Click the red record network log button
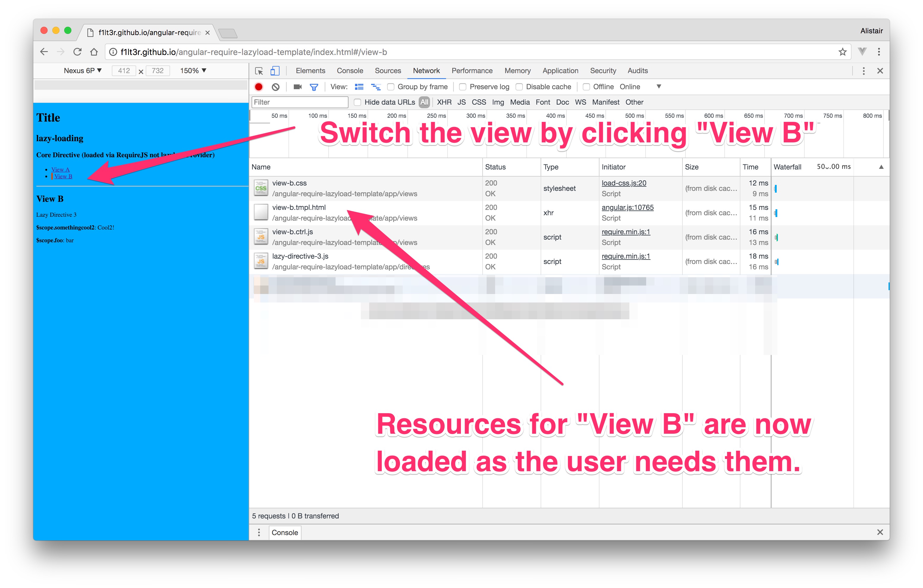923x588 pixels. [259, 87]
